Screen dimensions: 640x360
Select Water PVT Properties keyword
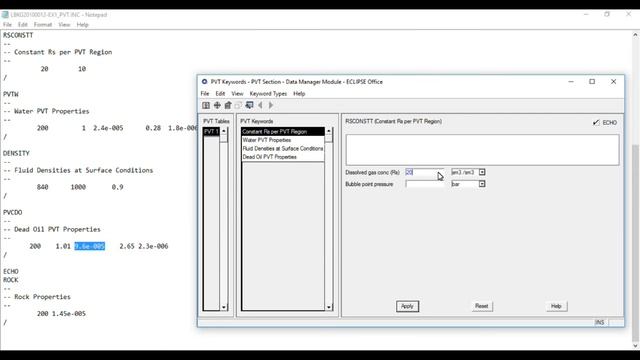pos(283,140)
